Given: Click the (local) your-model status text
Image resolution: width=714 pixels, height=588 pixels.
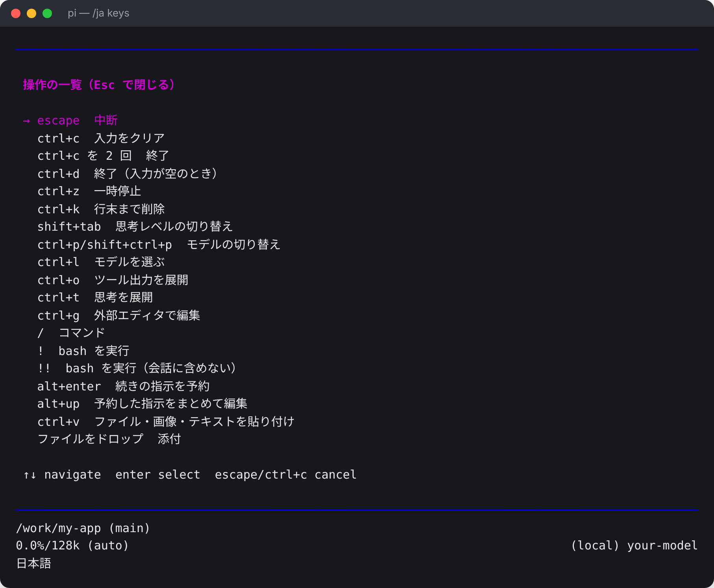Looking at the screenshot, I should click(634, 545).
